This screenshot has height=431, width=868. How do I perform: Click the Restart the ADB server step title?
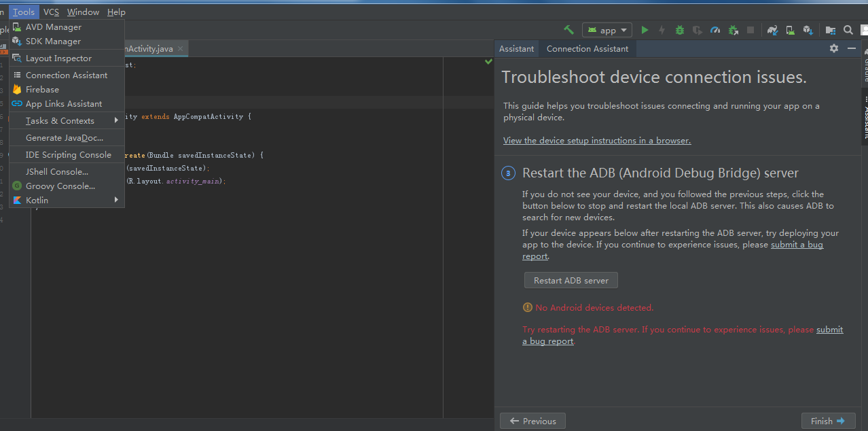660,173
